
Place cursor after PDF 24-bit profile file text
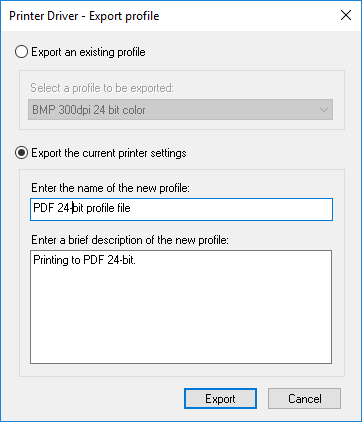(131, 208)
